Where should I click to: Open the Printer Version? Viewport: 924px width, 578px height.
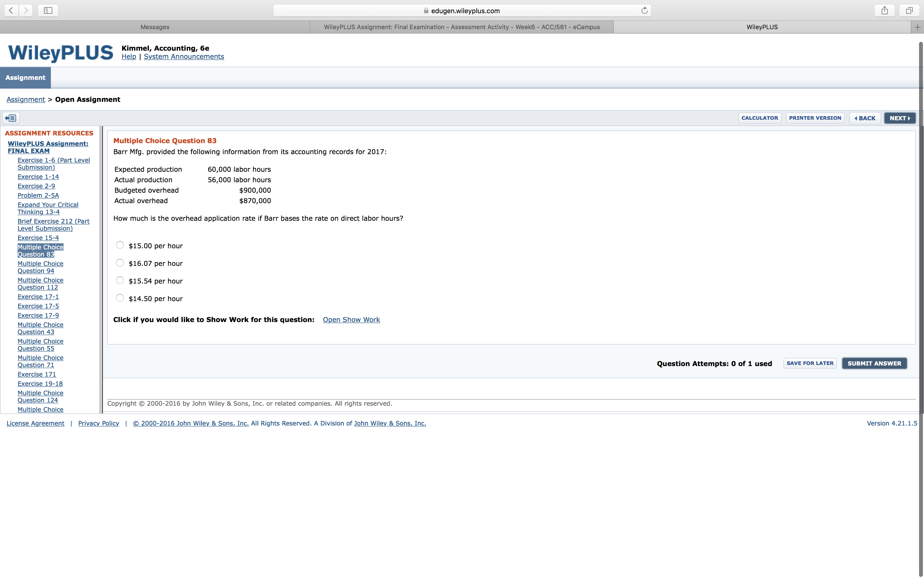point(815,118)
